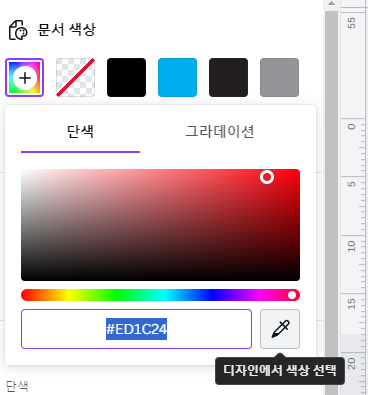Open the 그라데이션 tab
368x395 pixels.
point(220,131)
